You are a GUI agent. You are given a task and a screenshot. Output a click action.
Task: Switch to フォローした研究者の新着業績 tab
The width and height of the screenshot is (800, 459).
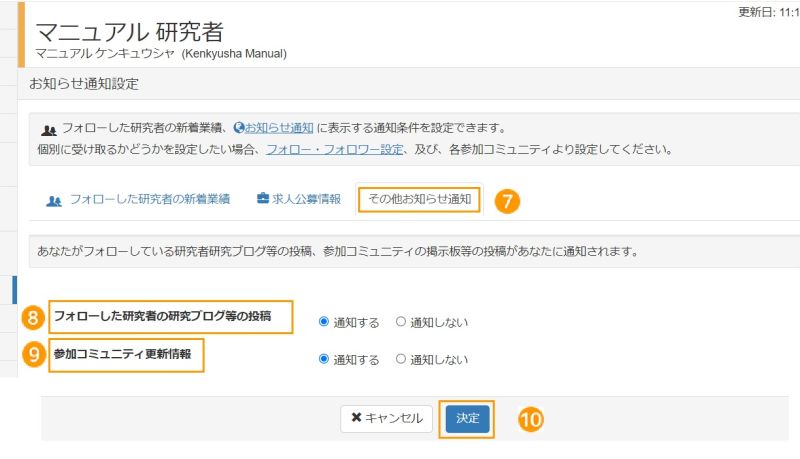(138, 199)
